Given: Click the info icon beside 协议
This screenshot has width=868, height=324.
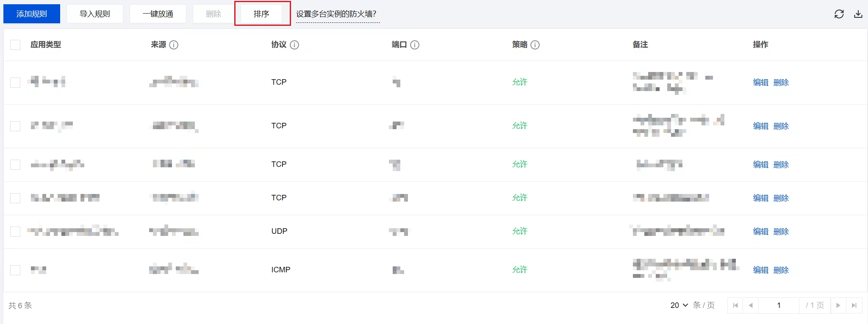Looking at the screenshot, I should click(294, 45).
